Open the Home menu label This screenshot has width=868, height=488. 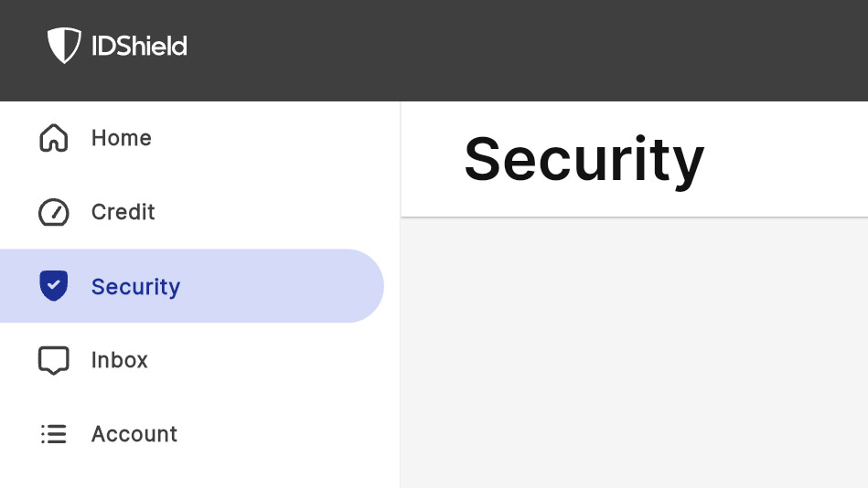coord(122,138)
